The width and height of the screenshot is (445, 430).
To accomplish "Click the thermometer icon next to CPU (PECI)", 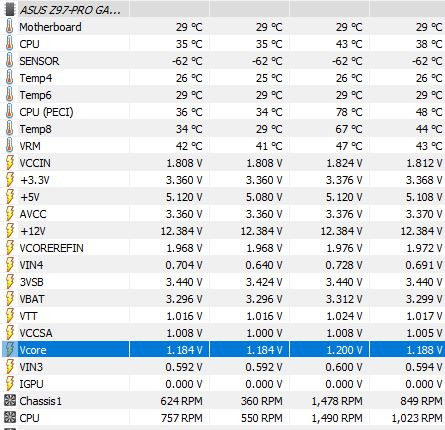I will (9, 112).
